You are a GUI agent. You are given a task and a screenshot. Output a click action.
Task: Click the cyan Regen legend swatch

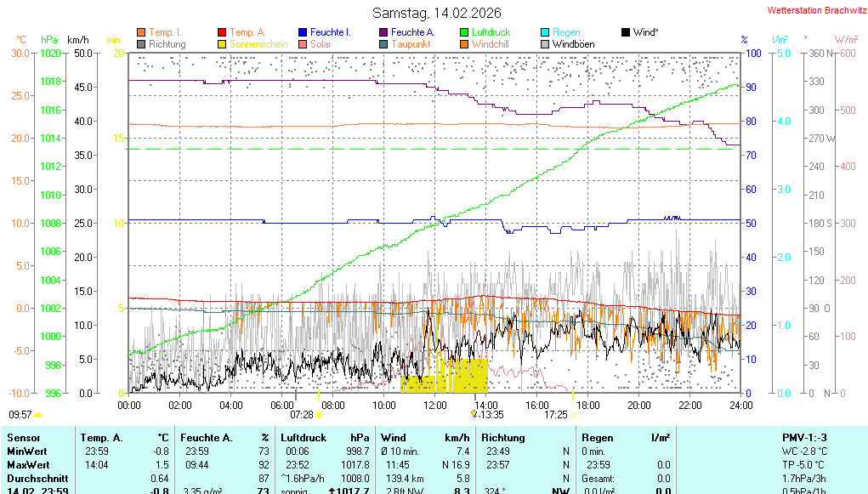point(545,32)
